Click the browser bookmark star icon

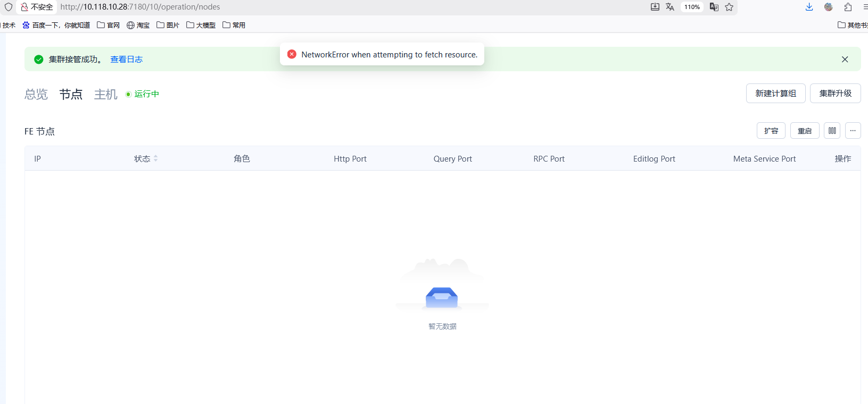[729, 7]
